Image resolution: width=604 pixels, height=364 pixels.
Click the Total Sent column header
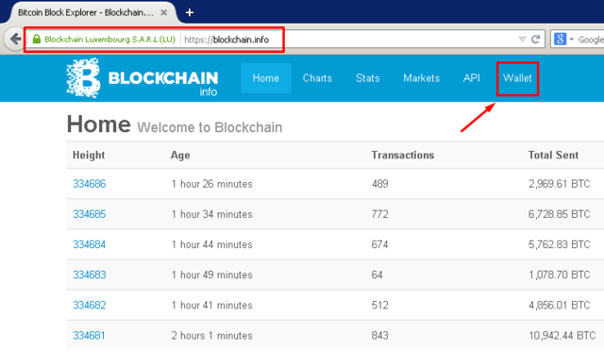[x=553, y=155]
